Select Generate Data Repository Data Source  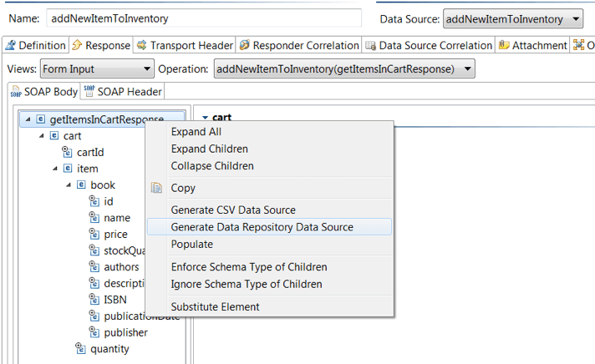click(x=270, y=227)
